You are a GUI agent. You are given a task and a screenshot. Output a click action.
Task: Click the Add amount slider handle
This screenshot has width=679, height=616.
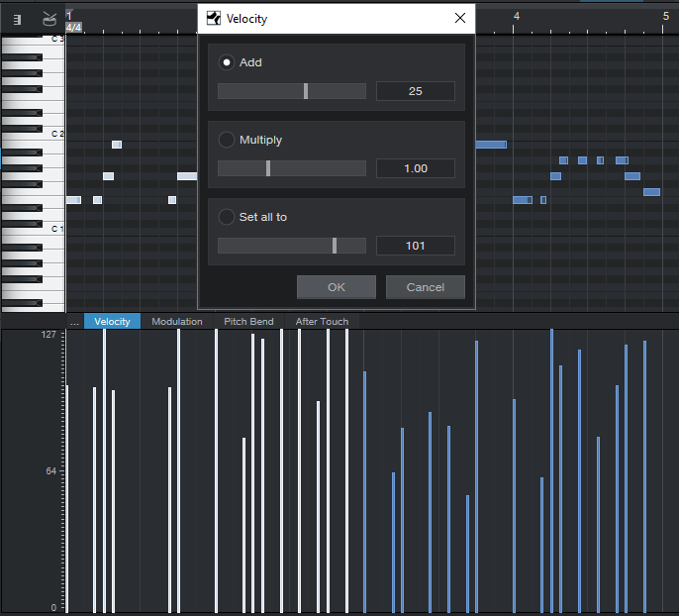(306, 91)
